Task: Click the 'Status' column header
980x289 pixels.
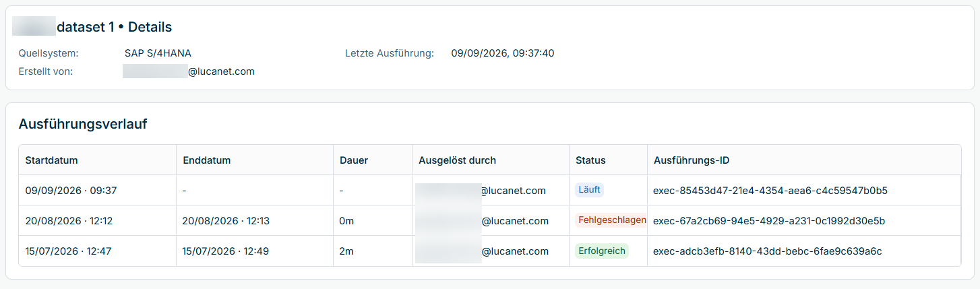Action: [x=590, y=160]
